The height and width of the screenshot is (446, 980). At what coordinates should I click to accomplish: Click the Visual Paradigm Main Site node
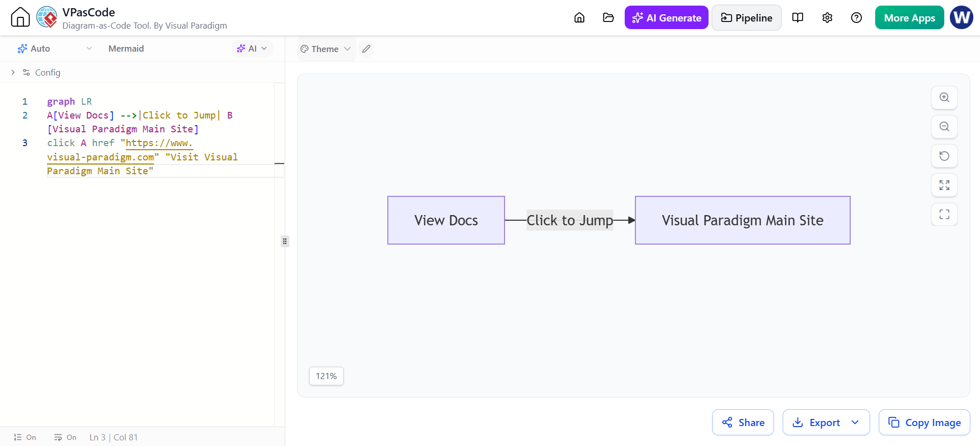(x=743, y=220)
